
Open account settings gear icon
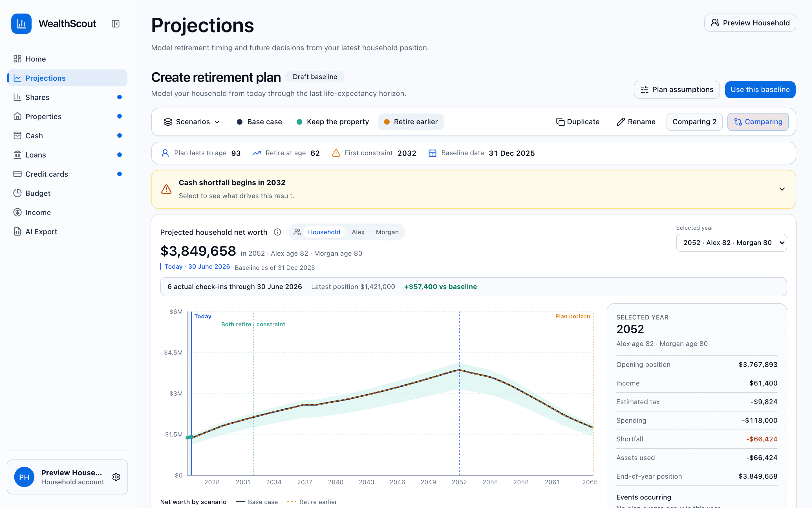116,477
